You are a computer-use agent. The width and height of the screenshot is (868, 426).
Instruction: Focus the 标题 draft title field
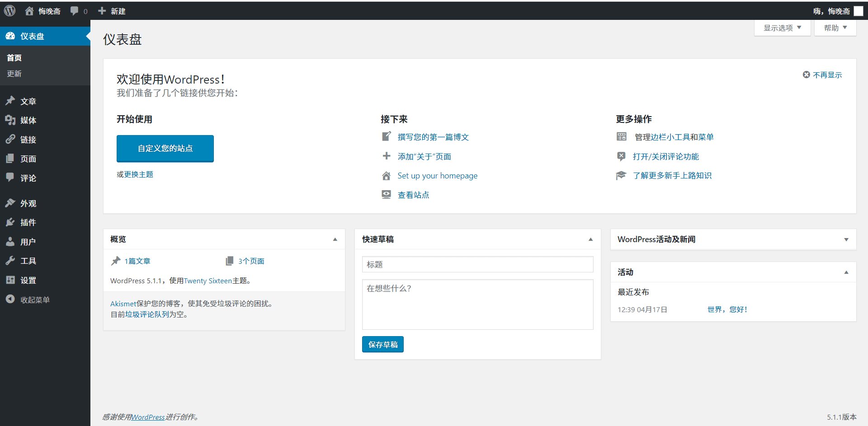[x=477, y=264]
